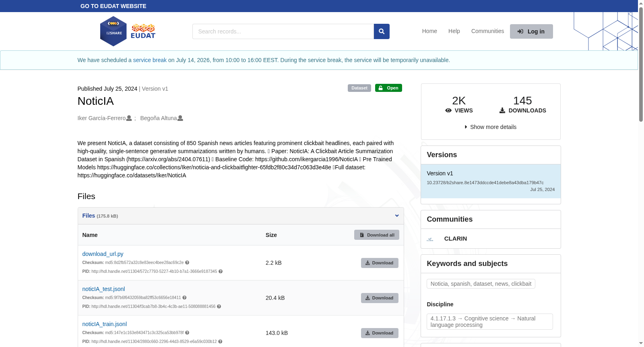This screenshot has width=644, height=347.
Task: Click the Published July 25, 2024 text
Action: click(107, 89)
